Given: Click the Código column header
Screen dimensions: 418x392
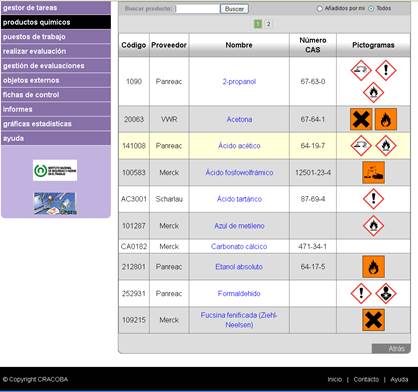Looking at the screenshot, I should tap(134, 45).
